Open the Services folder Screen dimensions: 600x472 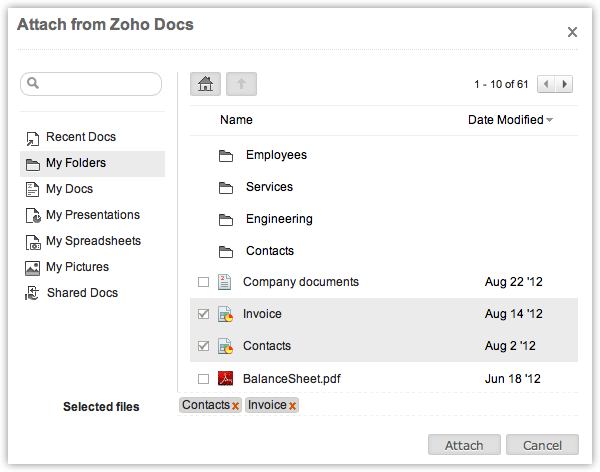[269, 187]
